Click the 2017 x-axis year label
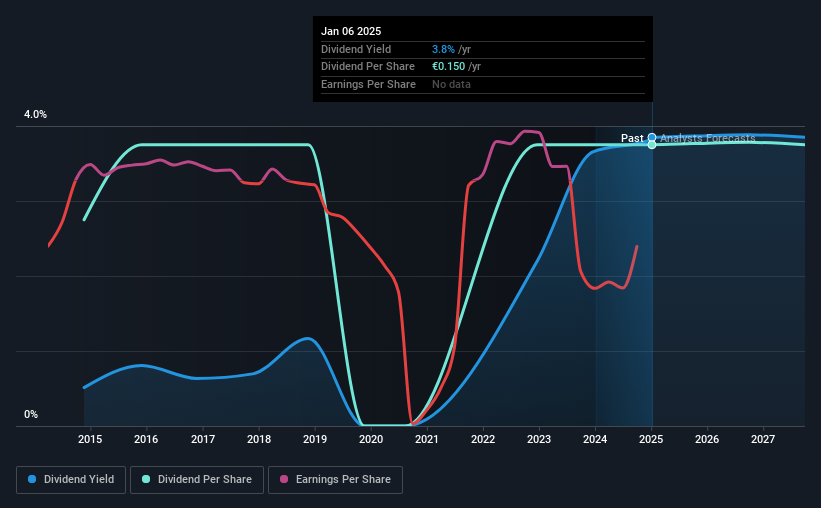 click(203, 439)
